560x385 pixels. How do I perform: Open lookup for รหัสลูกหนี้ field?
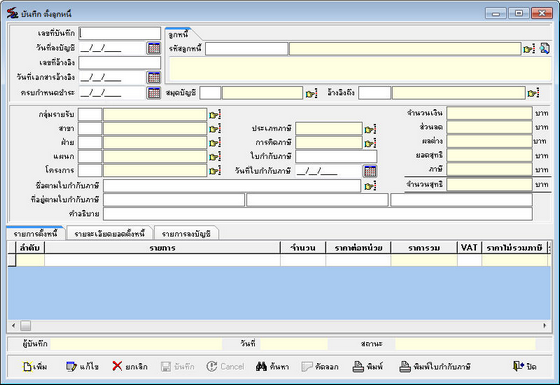[529, 49]
